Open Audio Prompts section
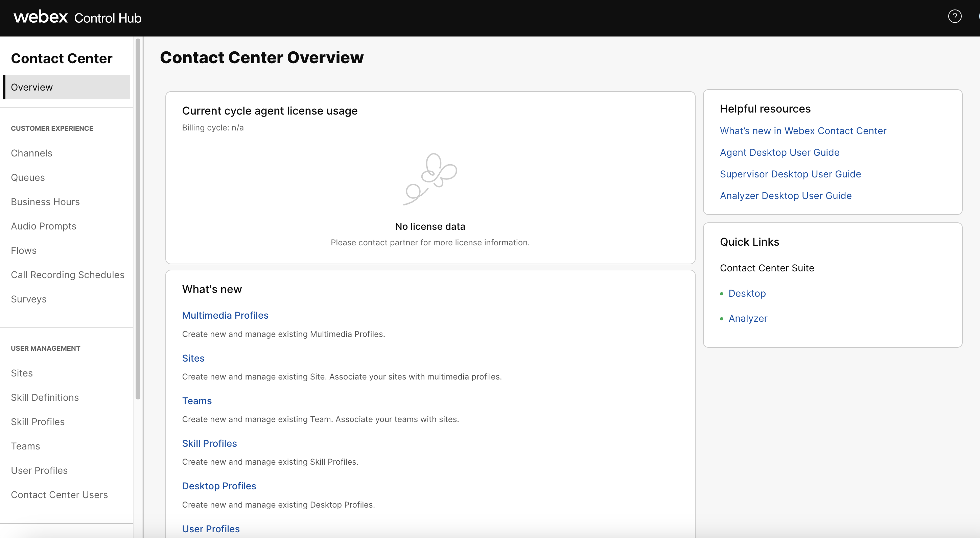Image resolution: width=980 pixels, height=538 pixels. click(43, 226)
